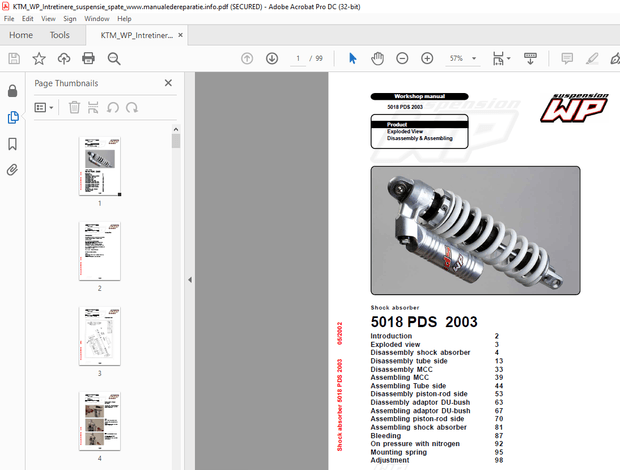Viewport: 620px width, 470px height.
Task: Click the security lock panel icon
Action: point(13,91)
